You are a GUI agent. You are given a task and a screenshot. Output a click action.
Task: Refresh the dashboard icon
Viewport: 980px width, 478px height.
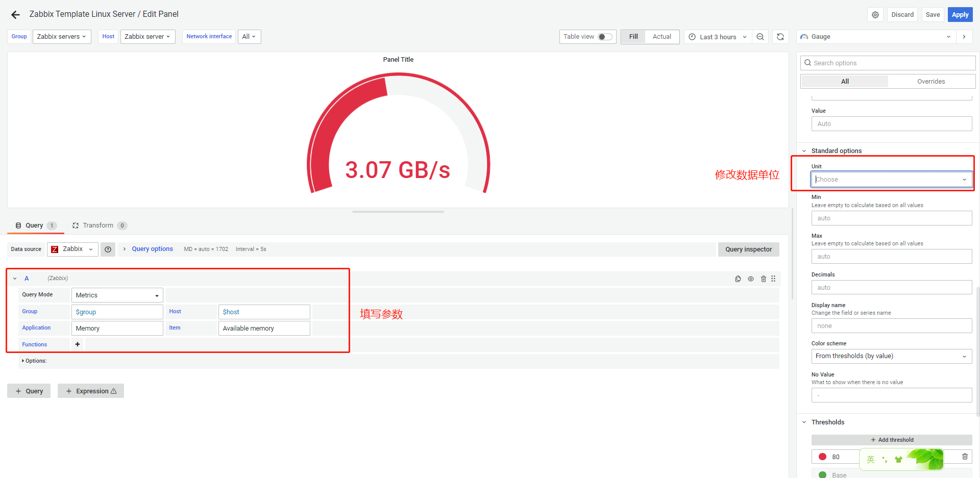pos(780,37)
